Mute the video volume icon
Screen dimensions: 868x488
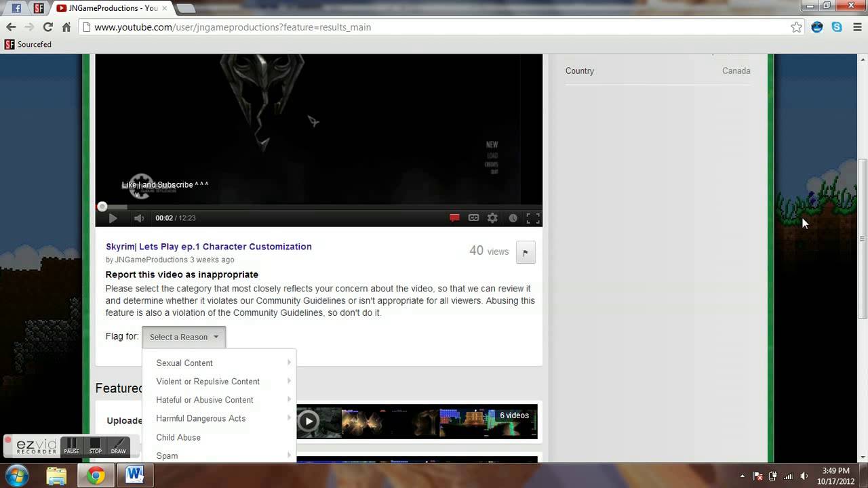139,218
